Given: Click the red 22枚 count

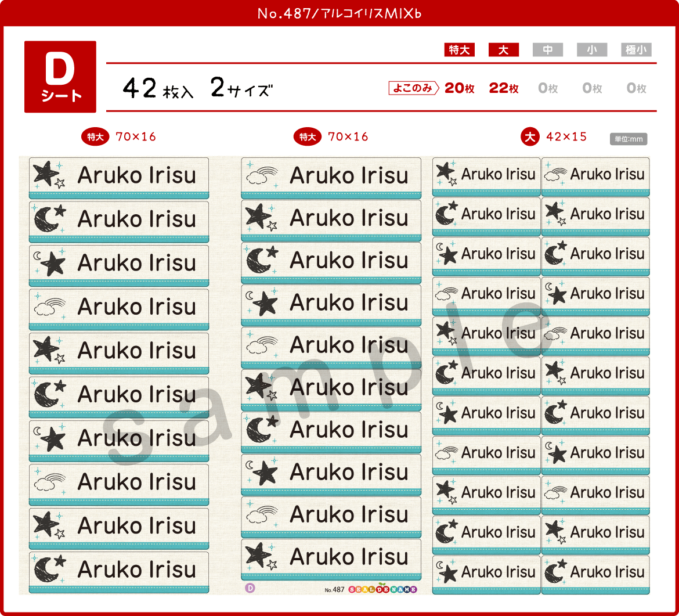Looking at the screenshot, I should tap(504, 88).
